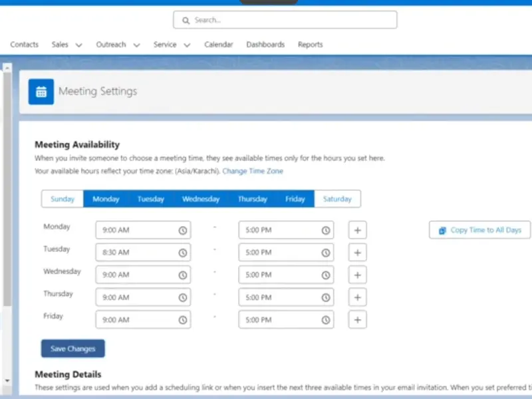Enable Saturday in availability days
The height and width of the screenshot is (399, 532).
(x=337, y=199)
